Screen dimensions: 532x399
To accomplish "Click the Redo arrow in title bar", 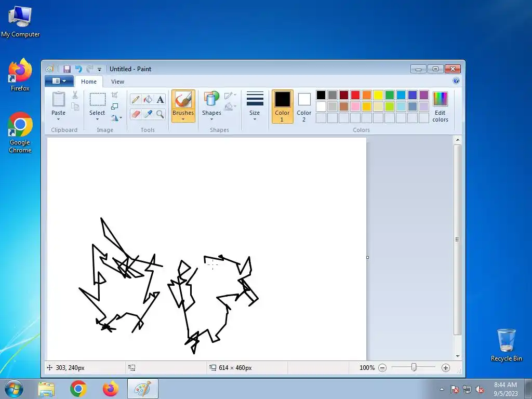I will pos(89,69).
